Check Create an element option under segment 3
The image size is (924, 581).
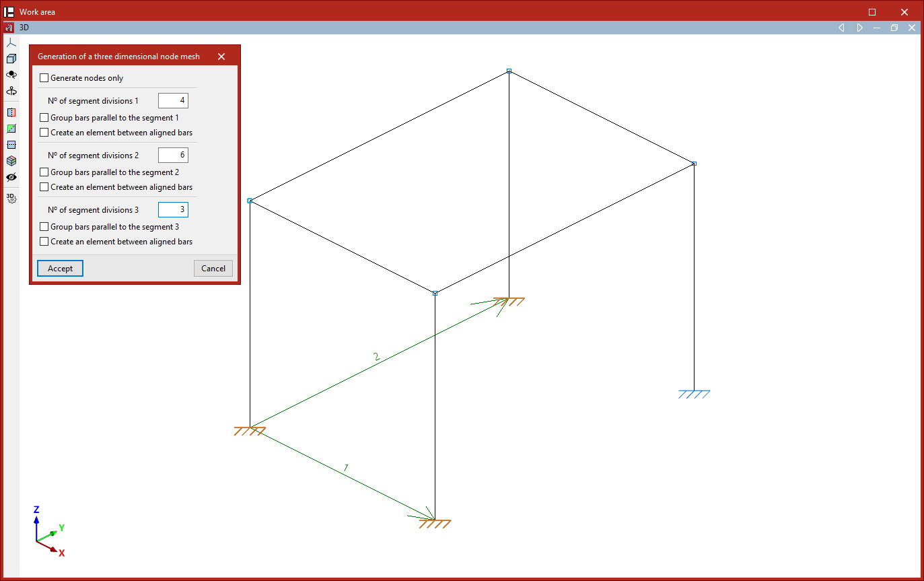44,242
